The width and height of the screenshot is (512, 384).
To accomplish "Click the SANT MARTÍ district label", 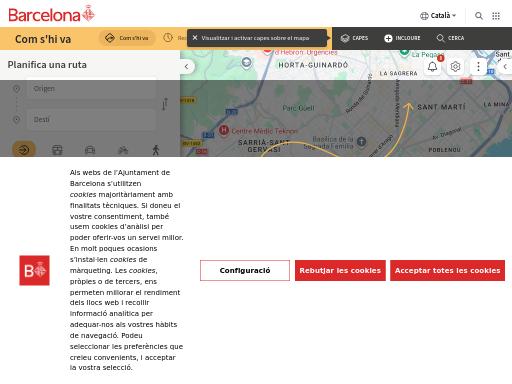I will tap(441, 107).
